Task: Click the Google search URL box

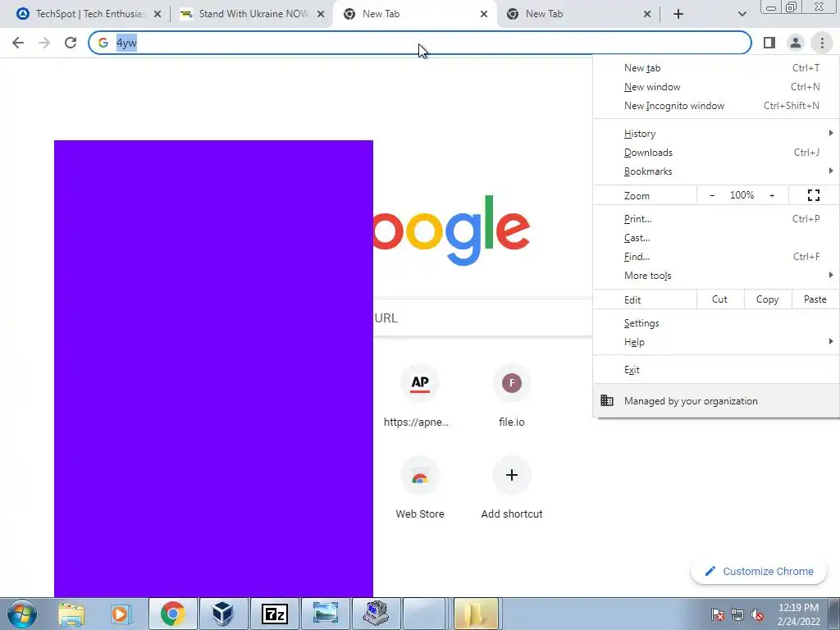Action: click(x=482, y=318)
